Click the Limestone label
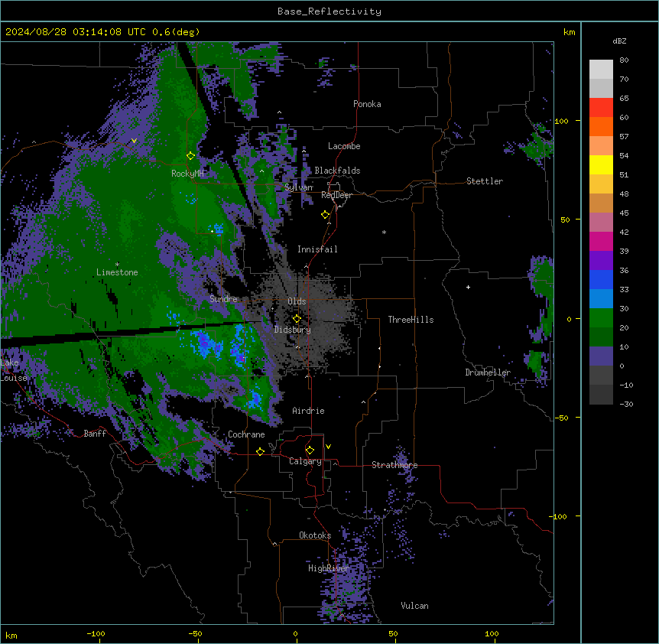Viewport: 659px width, 644px height. pos(117,272)
